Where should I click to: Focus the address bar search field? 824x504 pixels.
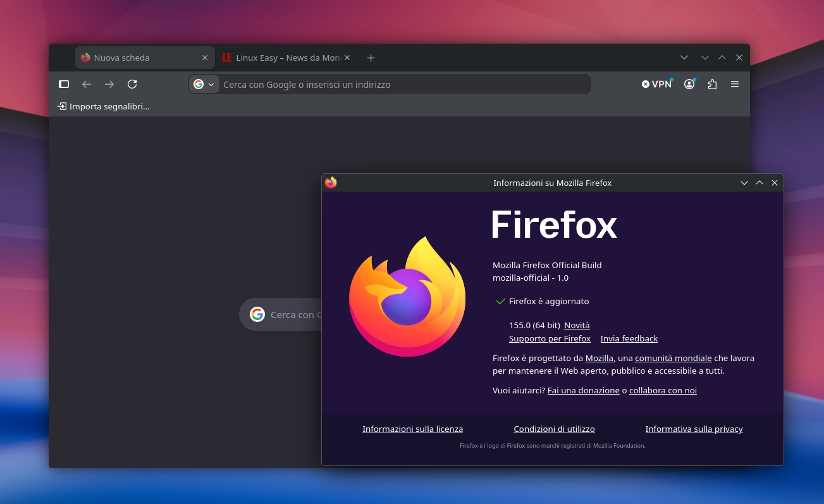pos(405,84)
